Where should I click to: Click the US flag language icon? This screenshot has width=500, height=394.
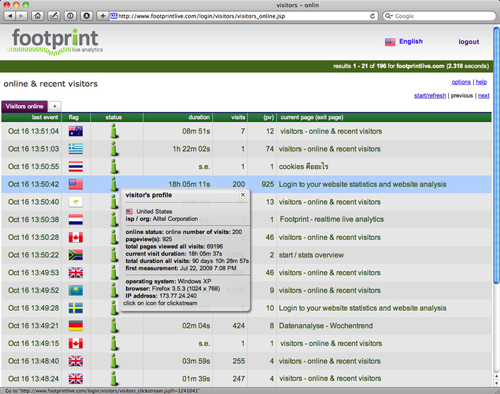pyautogui.click(x=390, y=42)
